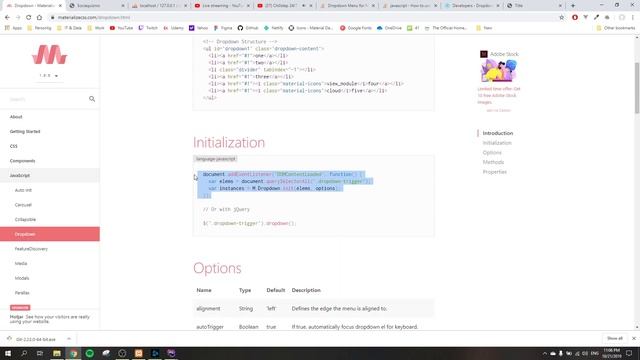Click the 'alignment' option name cell
Screen dimensions: 640x360
click(x=208, y=309)
